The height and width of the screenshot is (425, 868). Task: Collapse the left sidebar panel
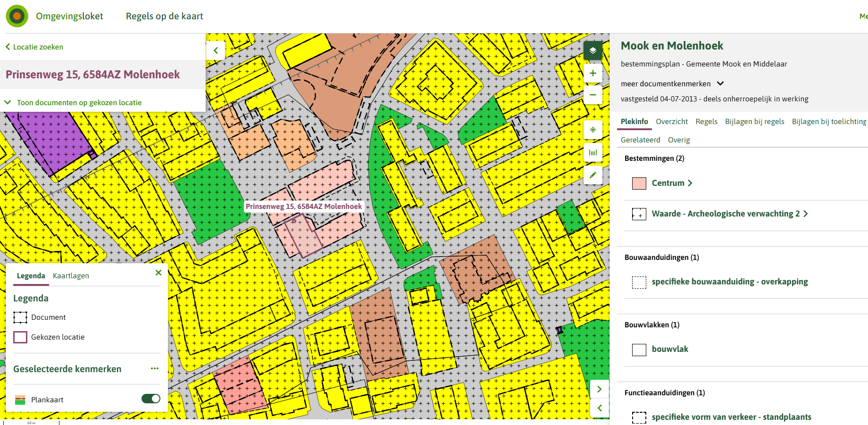[216, 50]
